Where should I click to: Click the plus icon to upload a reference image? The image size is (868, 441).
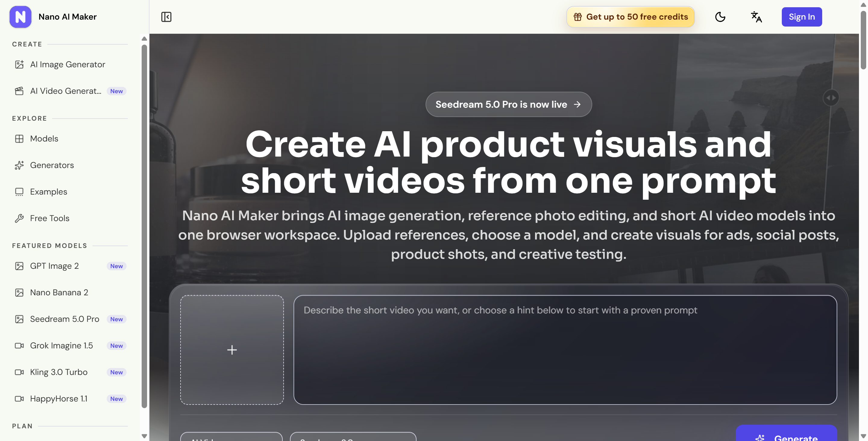[x=232, y=350]
